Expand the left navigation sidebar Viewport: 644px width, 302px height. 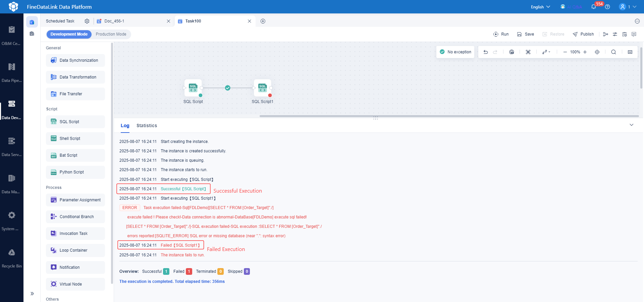click(32, 294)
